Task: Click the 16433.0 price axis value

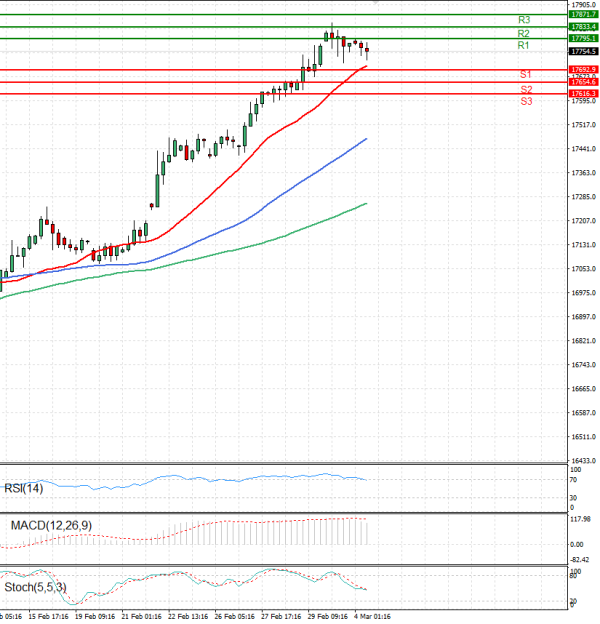Action: tap(584, 461)
